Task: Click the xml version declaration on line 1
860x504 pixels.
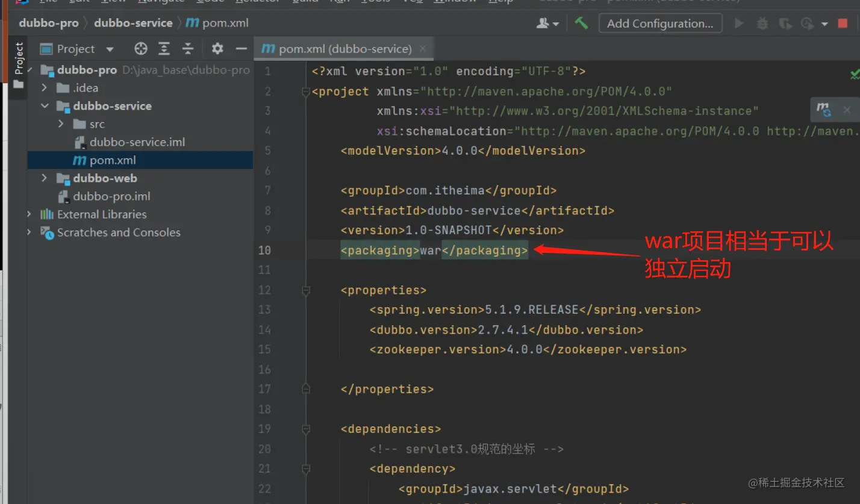Action: click(449, 71)
